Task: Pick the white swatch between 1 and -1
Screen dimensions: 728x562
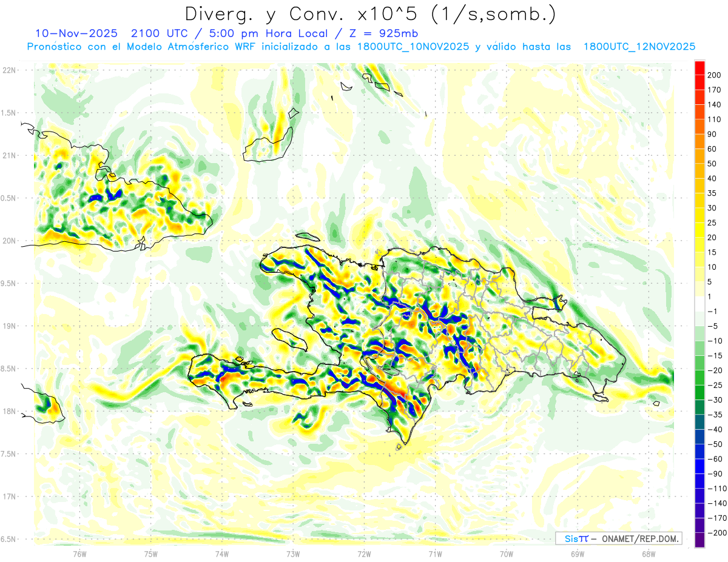Action: click(699, 304)
